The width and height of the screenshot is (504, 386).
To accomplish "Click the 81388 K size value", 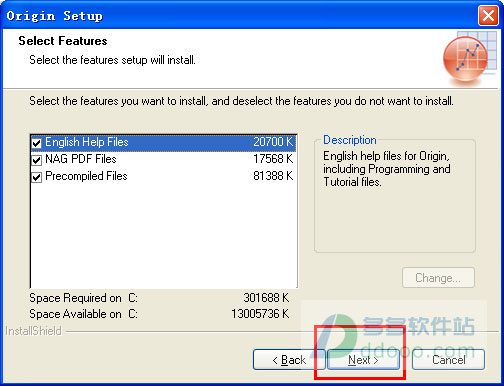I will pos(273,176).
